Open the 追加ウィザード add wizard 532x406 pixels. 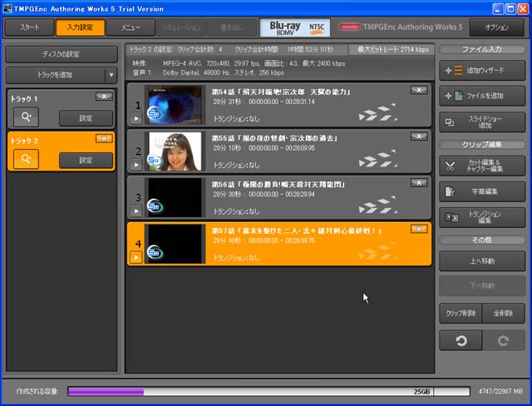(x=482, y=71)
